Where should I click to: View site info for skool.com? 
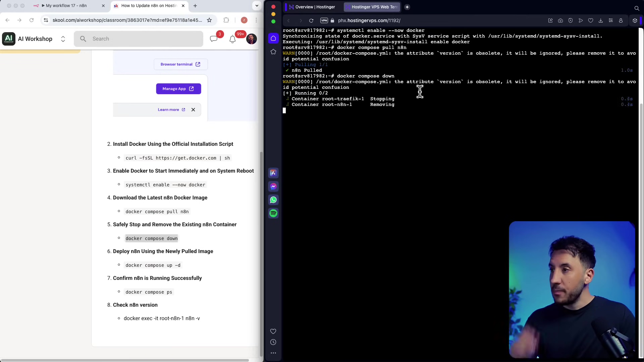click(46, 20)
